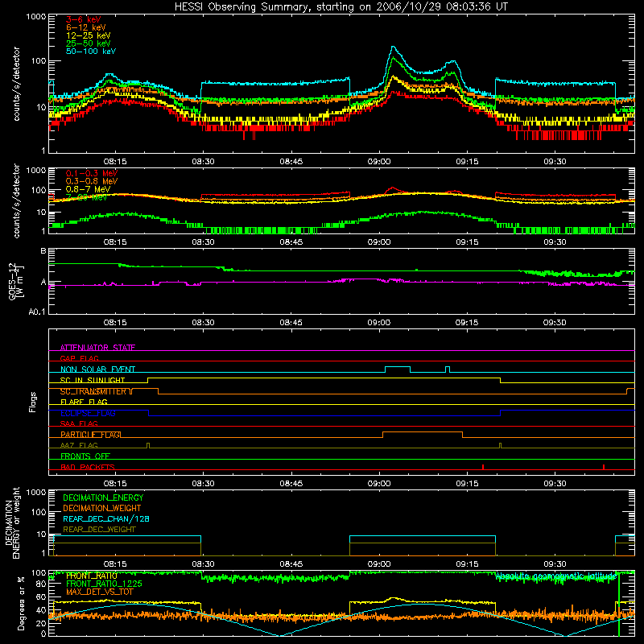Select the red 3-6 keV legend label

tap(83, 19)
